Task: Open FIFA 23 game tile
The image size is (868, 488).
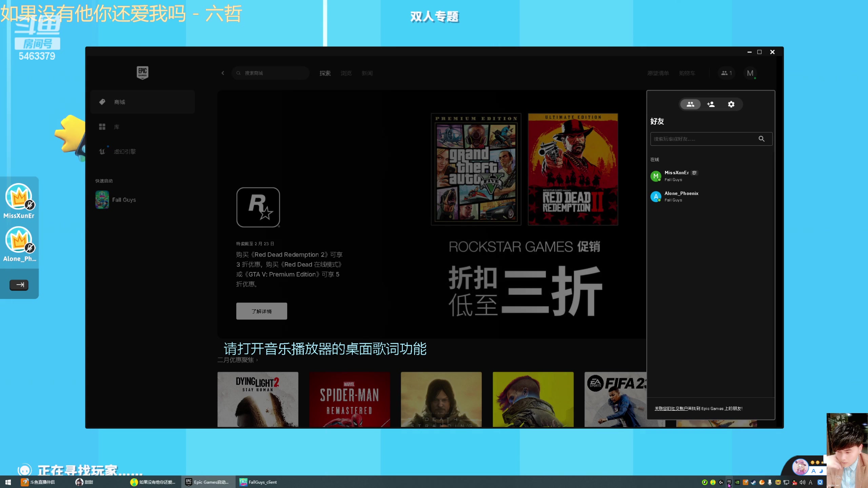Action: click(615, 399)
